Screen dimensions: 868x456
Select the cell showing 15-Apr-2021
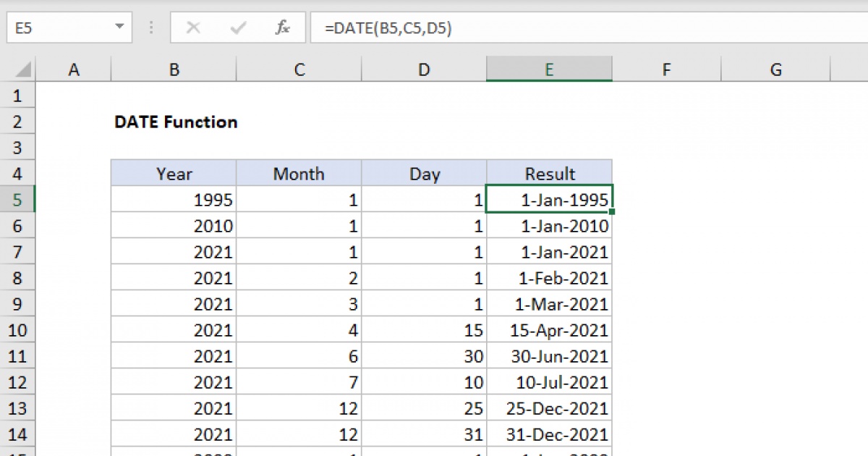tap(549, 330)
